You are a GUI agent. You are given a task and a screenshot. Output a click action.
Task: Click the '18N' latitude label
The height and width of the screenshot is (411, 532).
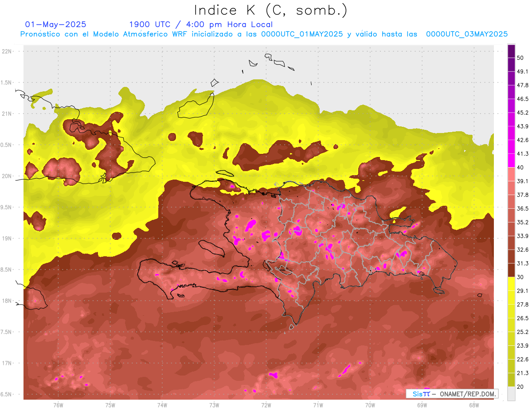7,301
